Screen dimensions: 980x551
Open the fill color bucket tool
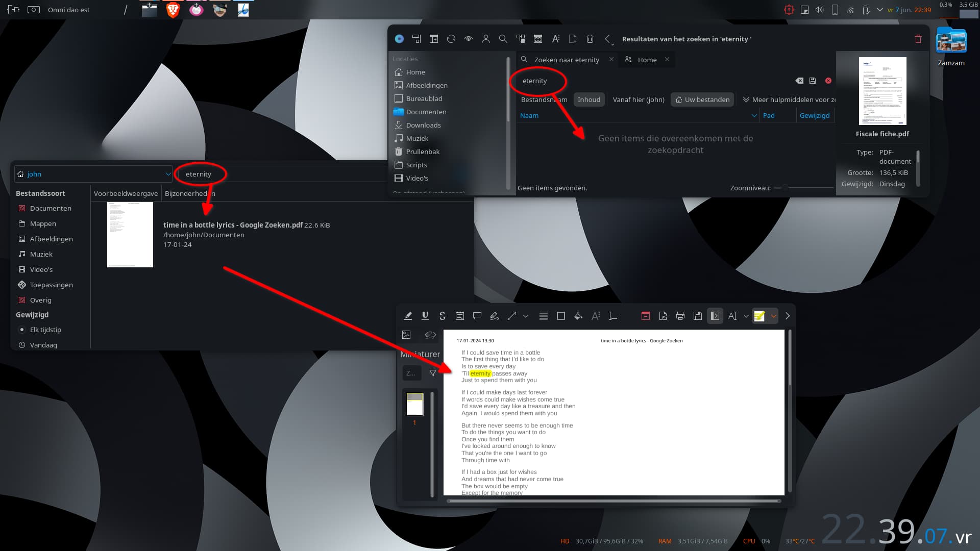pyautogui.click(x=578, y=316)
